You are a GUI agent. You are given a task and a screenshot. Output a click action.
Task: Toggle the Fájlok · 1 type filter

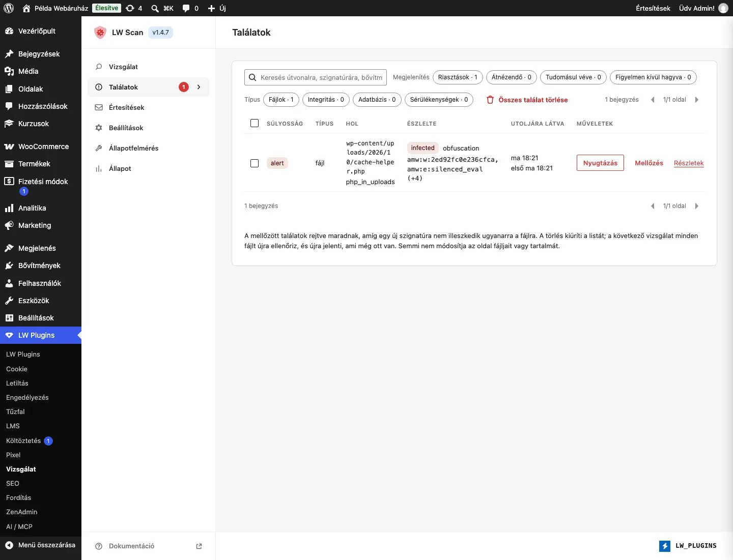(x=281, y=100)
